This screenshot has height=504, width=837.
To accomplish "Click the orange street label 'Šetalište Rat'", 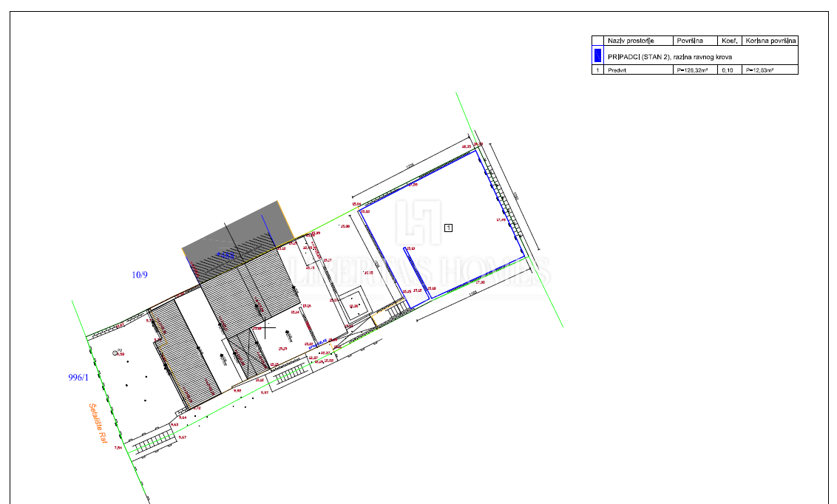I will [98, 423].
